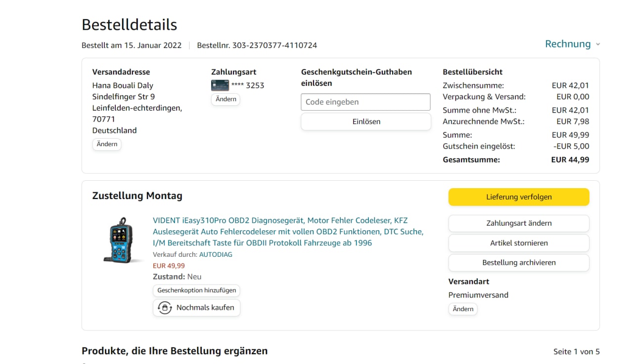Click the chevron next to Rechnung
The image size is (633, 364).
coord(598,44)
